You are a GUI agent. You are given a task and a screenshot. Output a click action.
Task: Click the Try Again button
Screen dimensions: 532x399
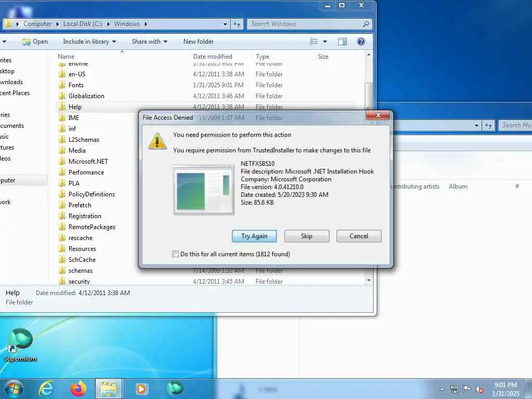[254, 236]
